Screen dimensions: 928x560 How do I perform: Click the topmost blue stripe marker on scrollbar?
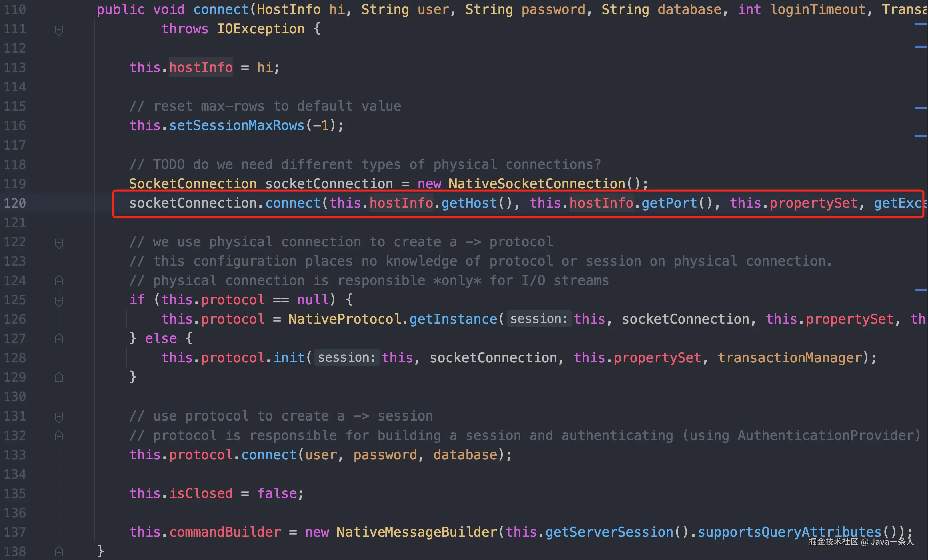920,24
